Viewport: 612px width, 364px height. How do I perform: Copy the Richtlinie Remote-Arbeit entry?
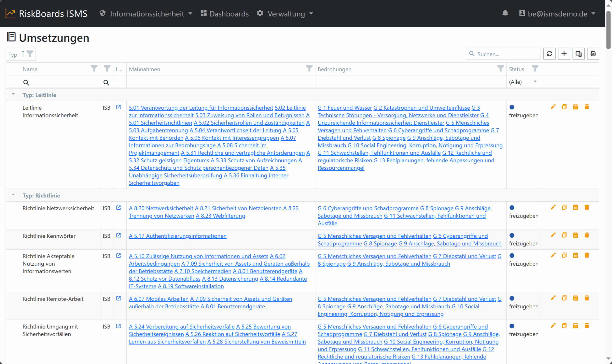coord(564,298)
